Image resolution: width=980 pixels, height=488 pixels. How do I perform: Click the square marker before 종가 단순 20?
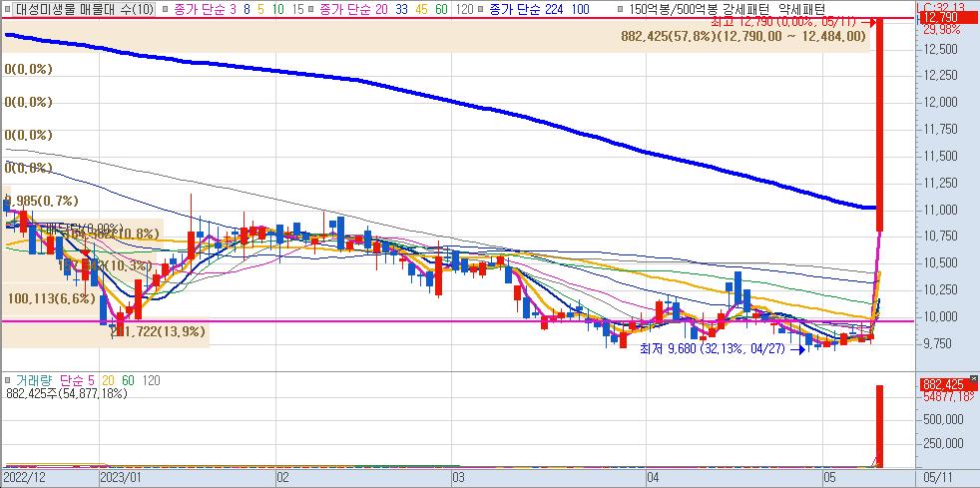[x=312, y=9]
